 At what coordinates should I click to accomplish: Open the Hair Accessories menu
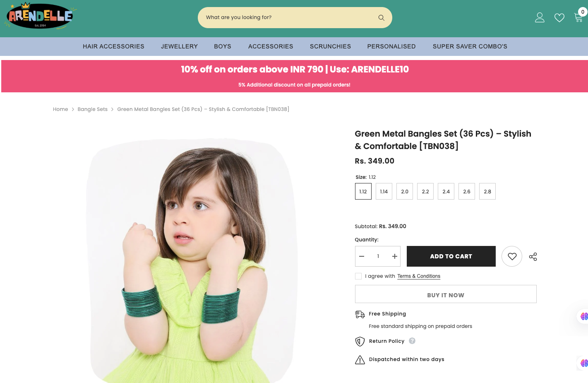tap(113, 46)
